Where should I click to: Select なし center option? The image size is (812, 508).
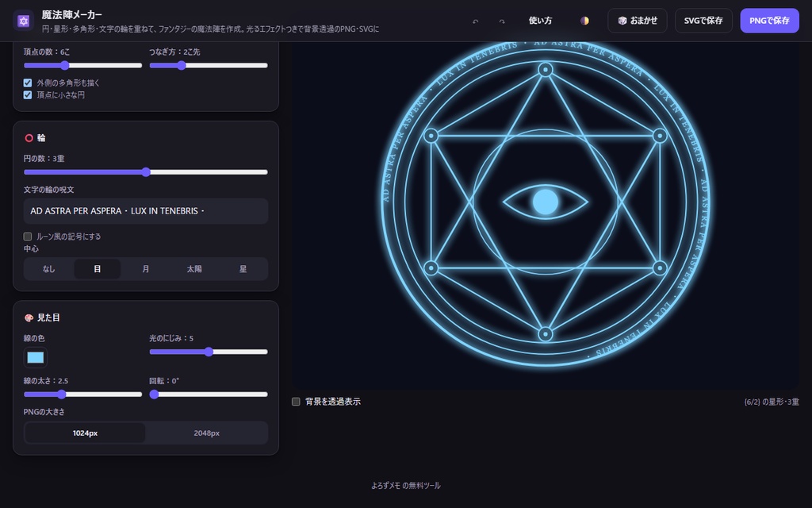pos(48,269)
